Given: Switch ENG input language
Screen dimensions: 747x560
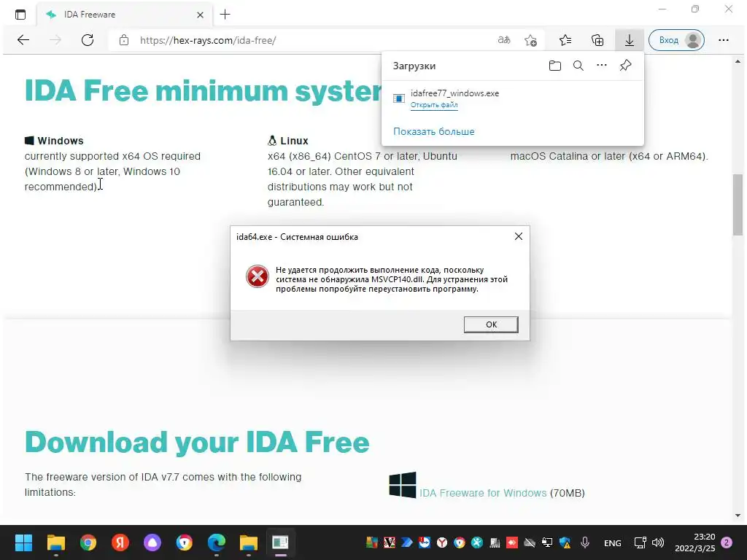Looking at the screenshot, I should point(612,542).
